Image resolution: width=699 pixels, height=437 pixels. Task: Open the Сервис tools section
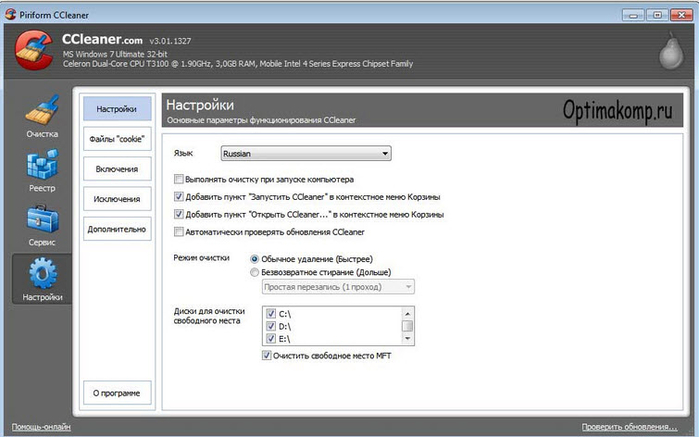point(42,226)
